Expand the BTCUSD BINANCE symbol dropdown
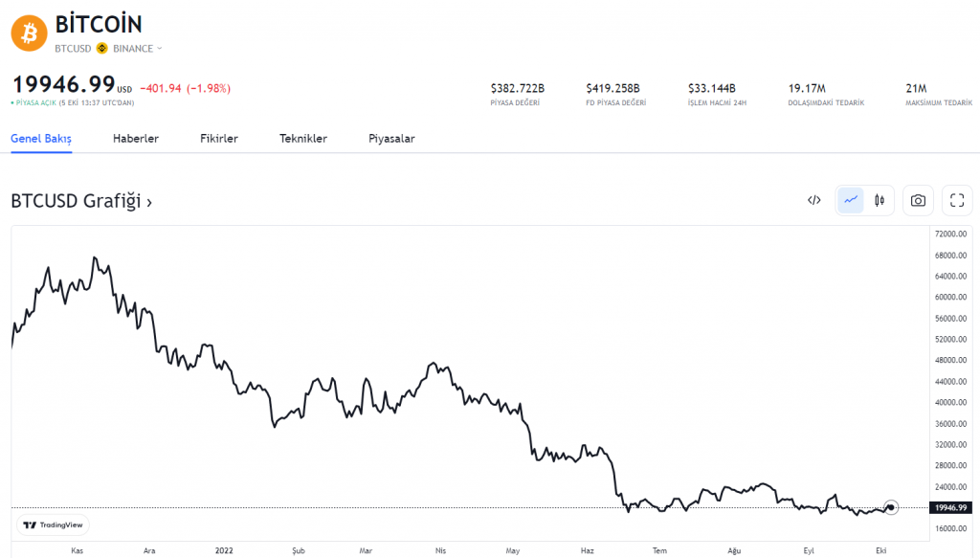Viewport: 980px width, 558px height. pos(160,49)
